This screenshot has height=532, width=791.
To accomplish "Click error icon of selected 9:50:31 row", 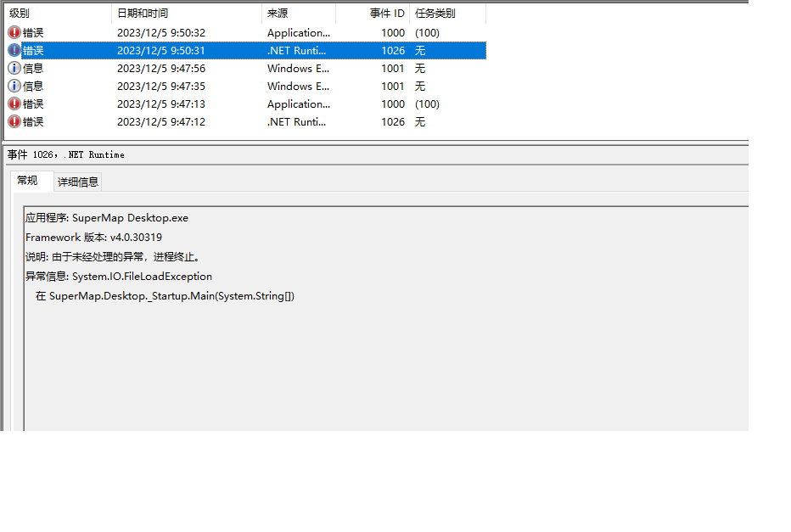I will tap(14, 50).
